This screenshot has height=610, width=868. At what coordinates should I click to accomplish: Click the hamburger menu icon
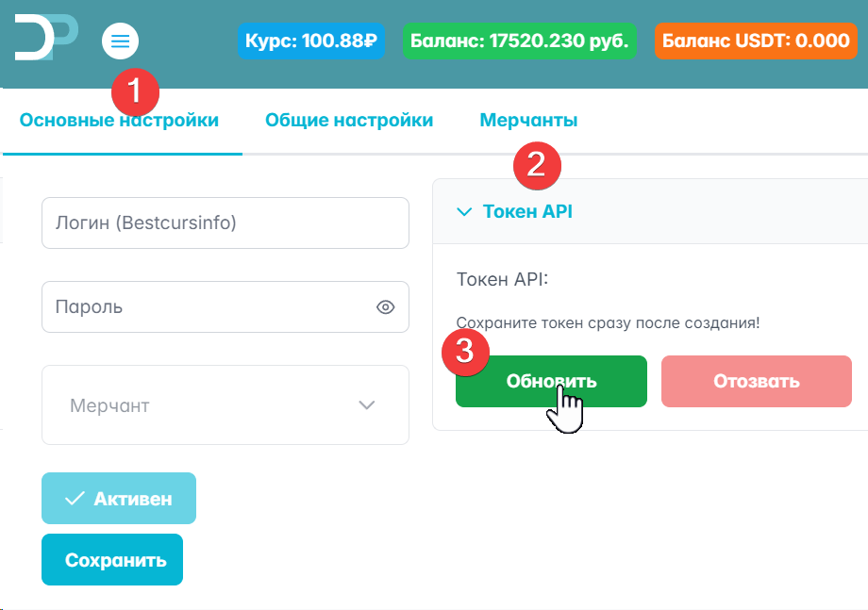pyautogui.click(x=120, y=41)
